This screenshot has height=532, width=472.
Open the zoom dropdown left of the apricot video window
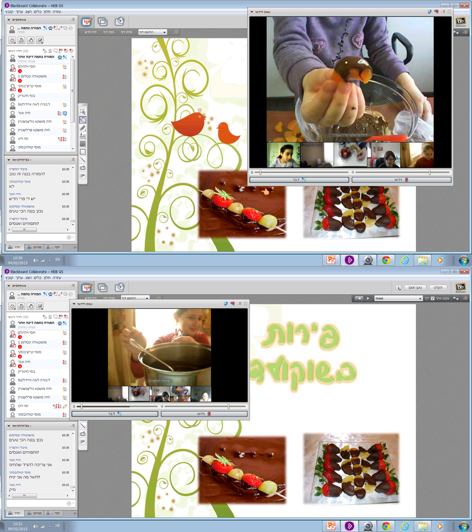(x=152, y=32)
